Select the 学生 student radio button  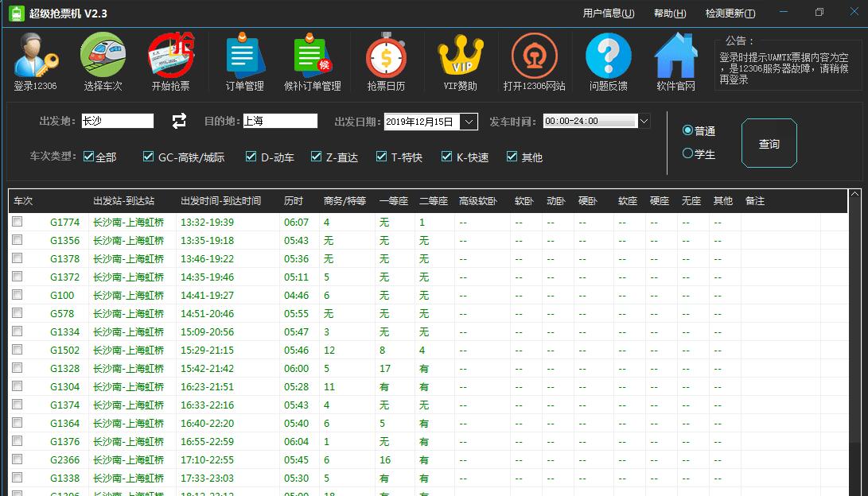[687, 153]
